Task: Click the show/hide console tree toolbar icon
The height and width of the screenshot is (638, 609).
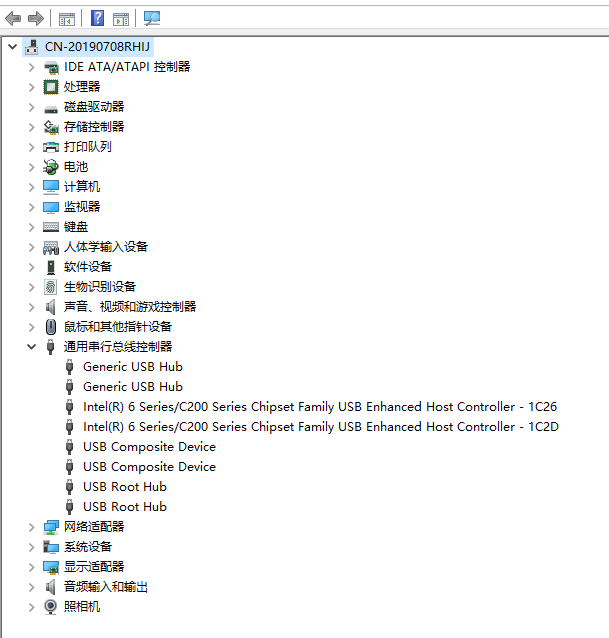Action: pyautogui.click(x=67, y=19)
